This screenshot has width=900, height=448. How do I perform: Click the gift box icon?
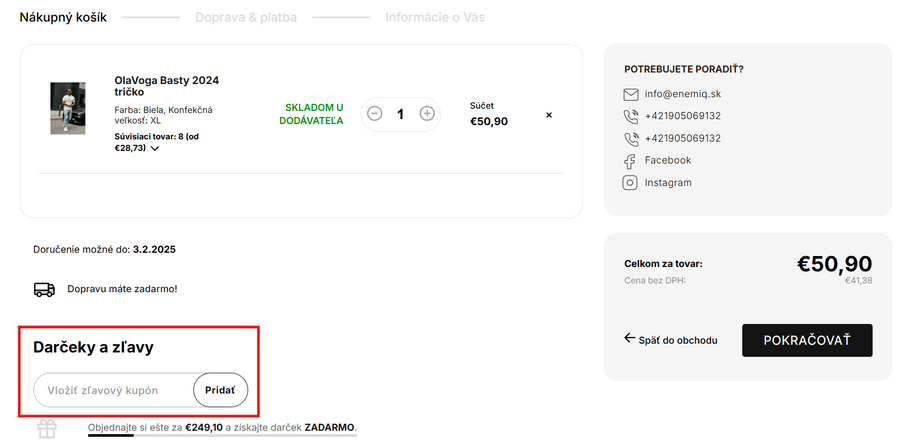[47, 429]
